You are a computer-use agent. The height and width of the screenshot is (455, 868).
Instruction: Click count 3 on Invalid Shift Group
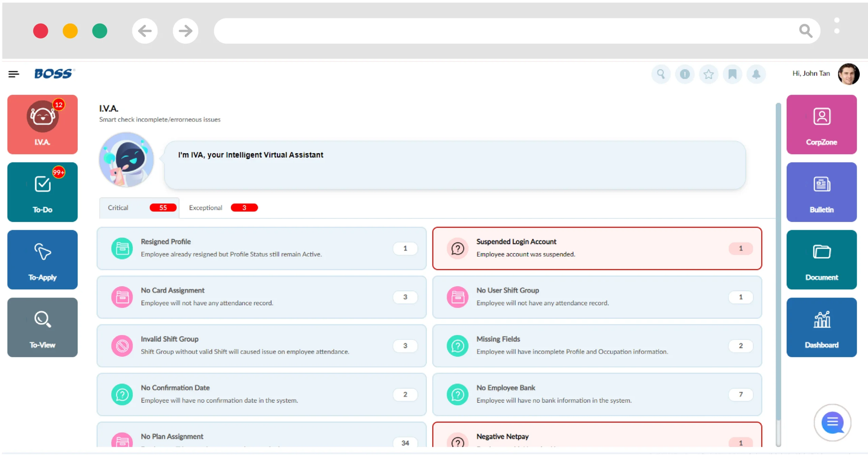click(x=405, y=346)
